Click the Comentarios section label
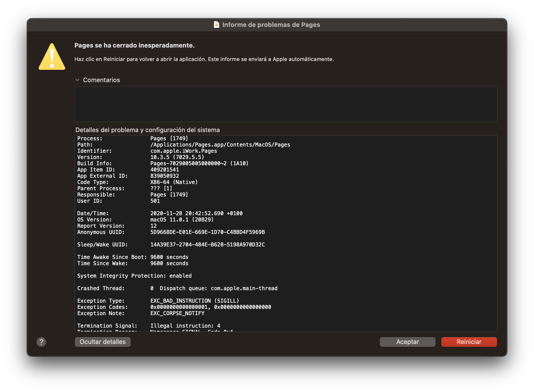 [x=101, y=80]
